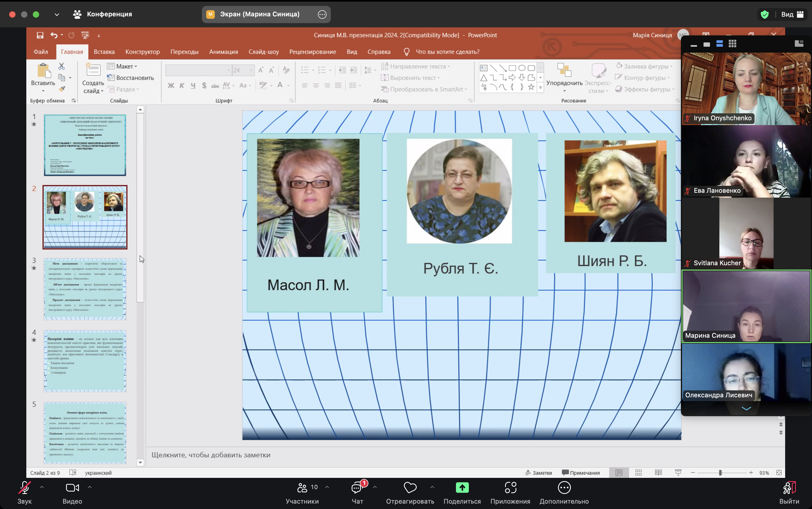Click the Cut scissors icon
This screenshot has height=509, width=812.
tap(61, 66)
